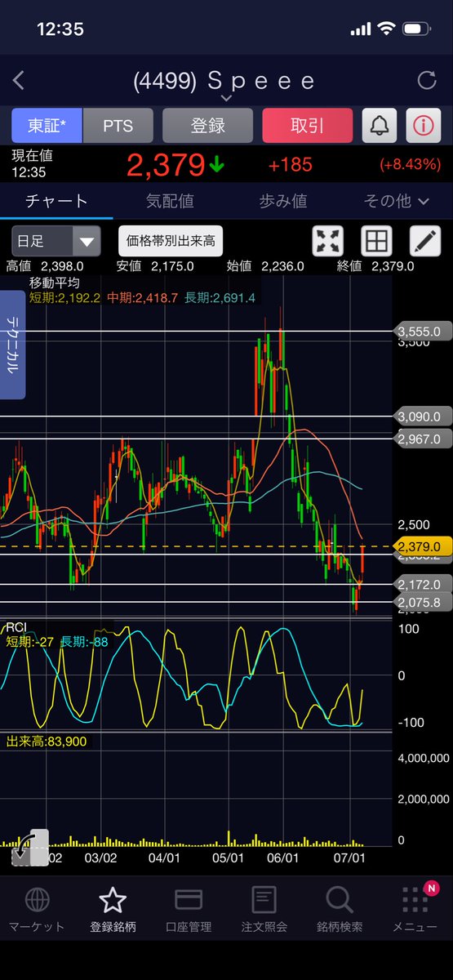Open multi-chart grid layout

pyautogui.click(x=376, y=241)
